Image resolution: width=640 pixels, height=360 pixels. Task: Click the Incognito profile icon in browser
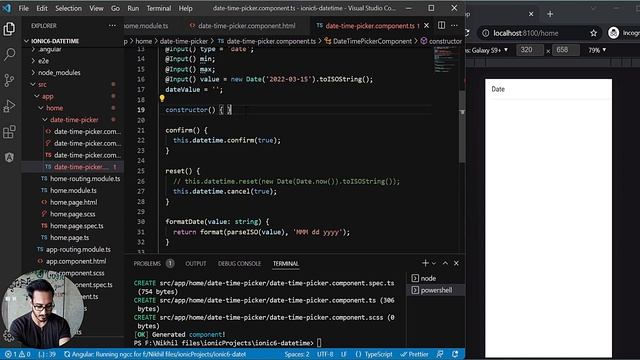point(613,33)
